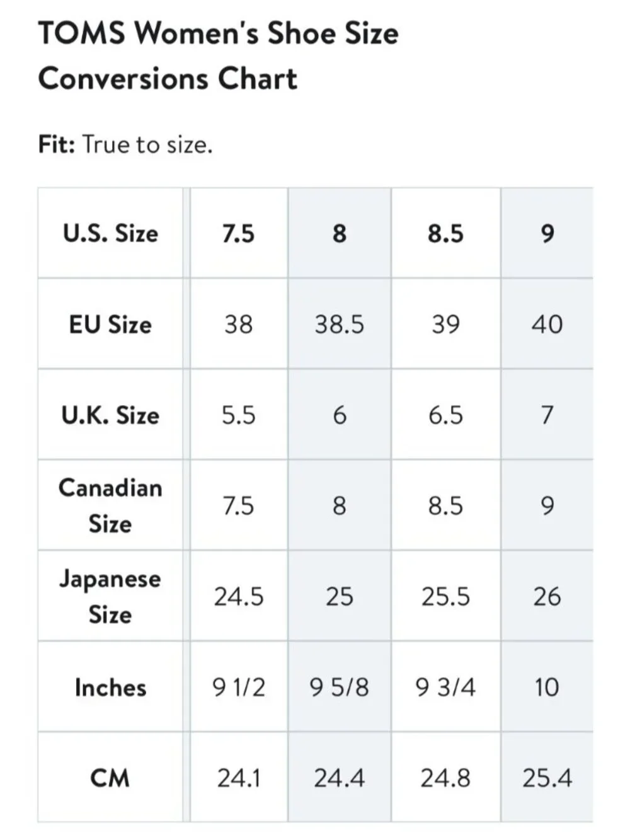The height and width of the screenshot is (840, 630).
Task: Click the EU Size row label
Action: (110, 324)
